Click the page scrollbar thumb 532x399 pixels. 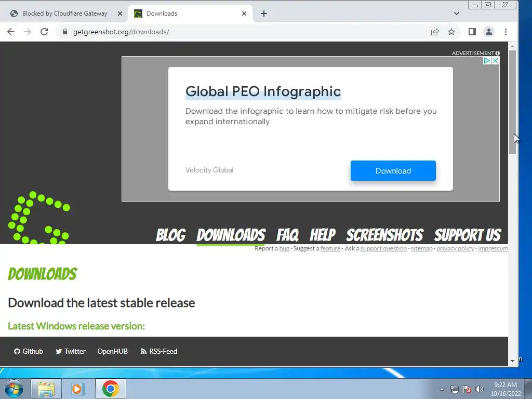coord(512,102)
